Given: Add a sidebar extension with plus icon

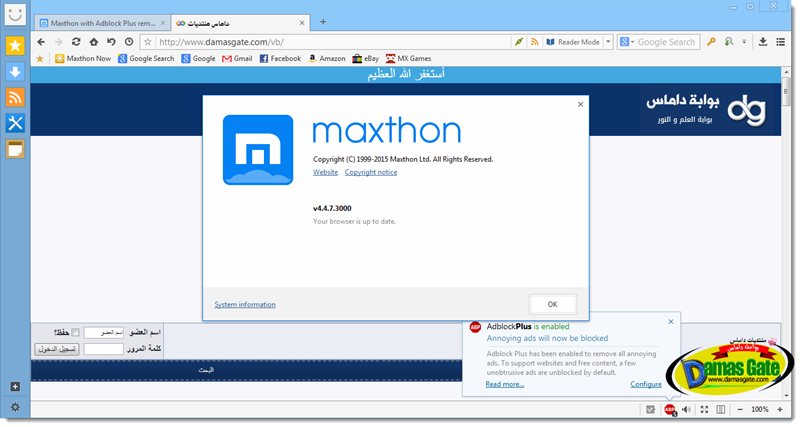Looking at the screenshot, I should pyautogui.click(x=15, y=387).
